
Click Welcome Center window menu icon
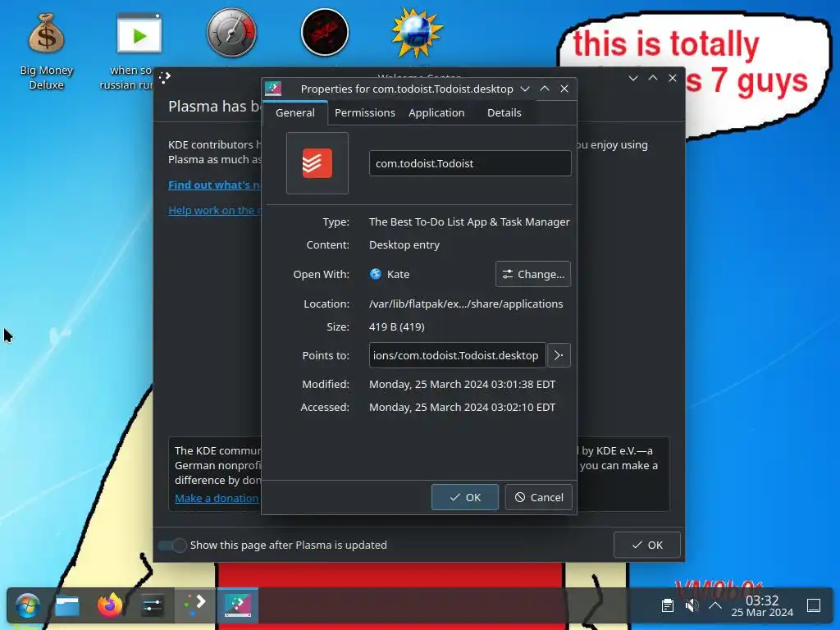coord(165,78)
